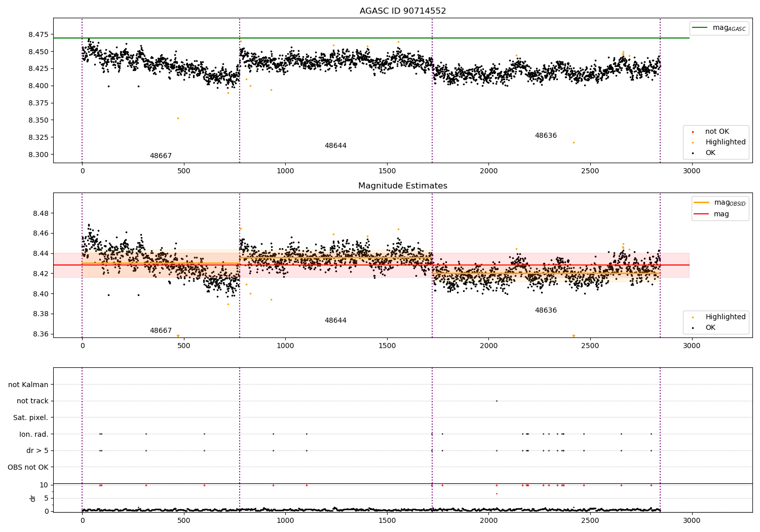Click the vertical 'dr' axis label

point(33,498)
